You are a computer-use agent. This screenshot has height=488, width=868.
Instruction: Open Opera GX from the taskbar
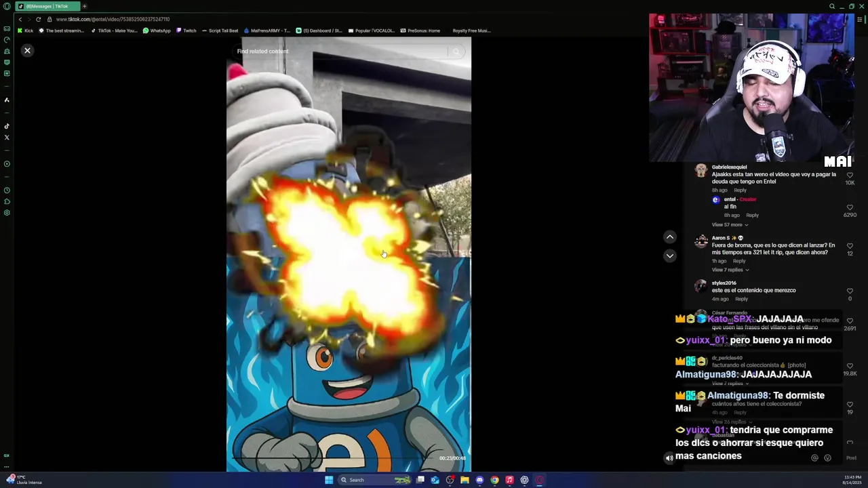tap(540, 480)
